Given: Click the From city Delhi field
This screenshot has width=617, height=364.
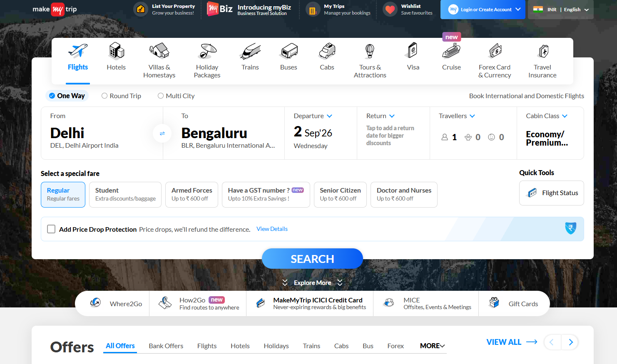Looking at the screenshot, I should [102, 133].
